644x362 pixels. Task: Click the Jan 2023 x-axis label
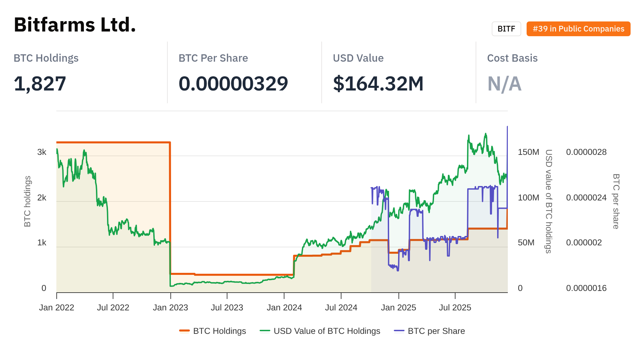click(170, 308)
